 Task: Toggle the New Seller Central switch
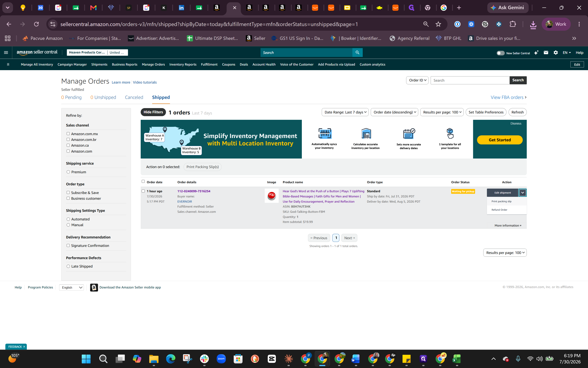click(x=501, y=53)
